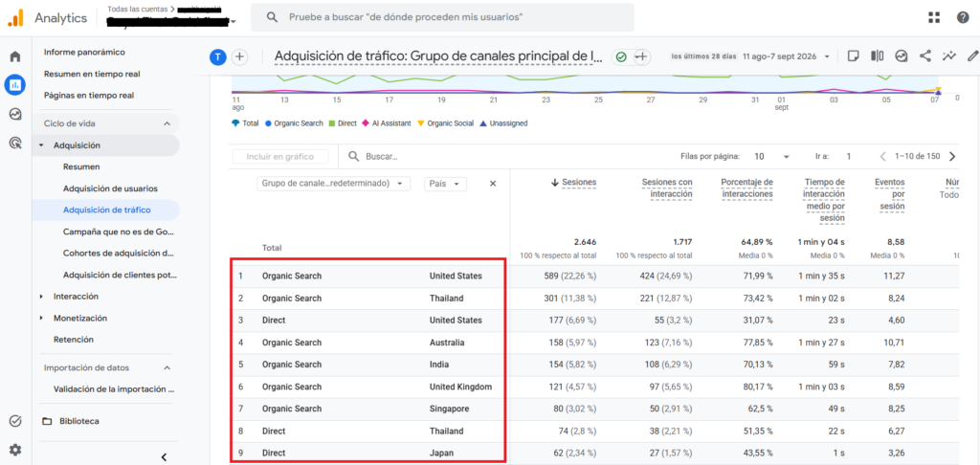The image size is (980, 465).
Task: Open Retención report
Action: pos(74,340)
